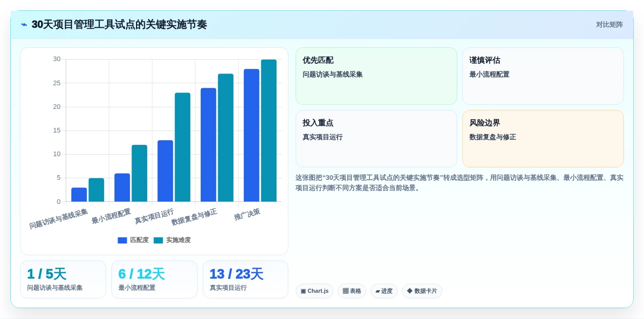Click the 最小流程配置 axis label on chart
644x319 pixels.
111,216
